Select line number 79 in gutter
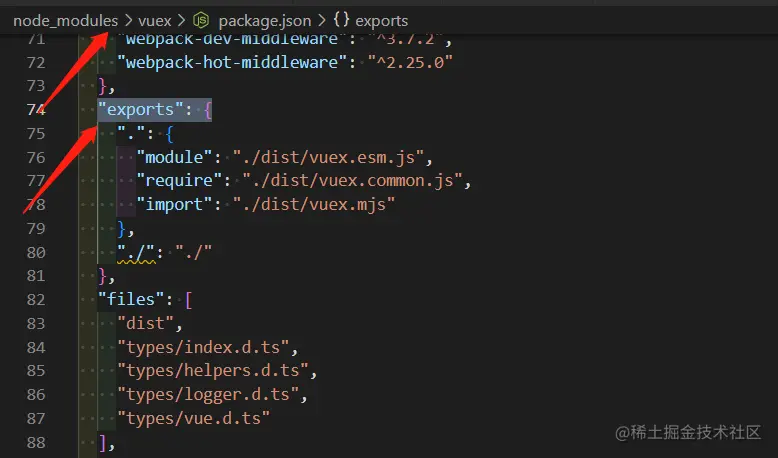 pos(36,229)
